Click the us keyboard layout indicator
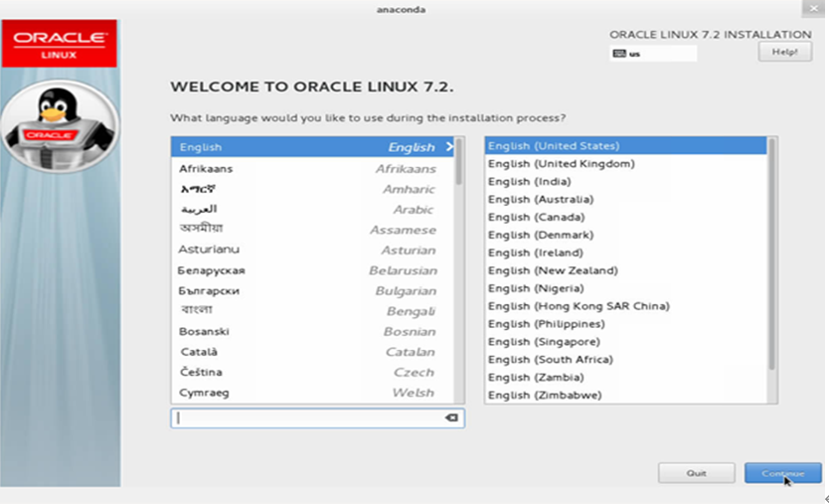 pos(653,54)
